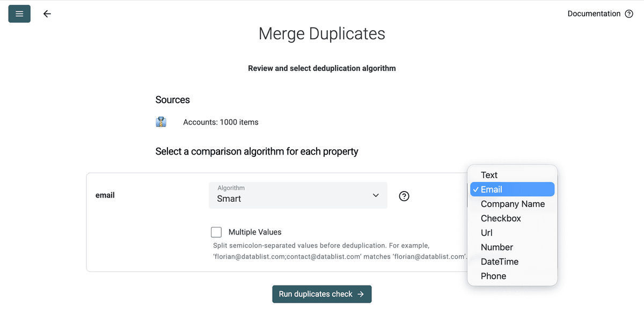Click 'Review and select deduplication algorithm' text

[x=322, y=69]
